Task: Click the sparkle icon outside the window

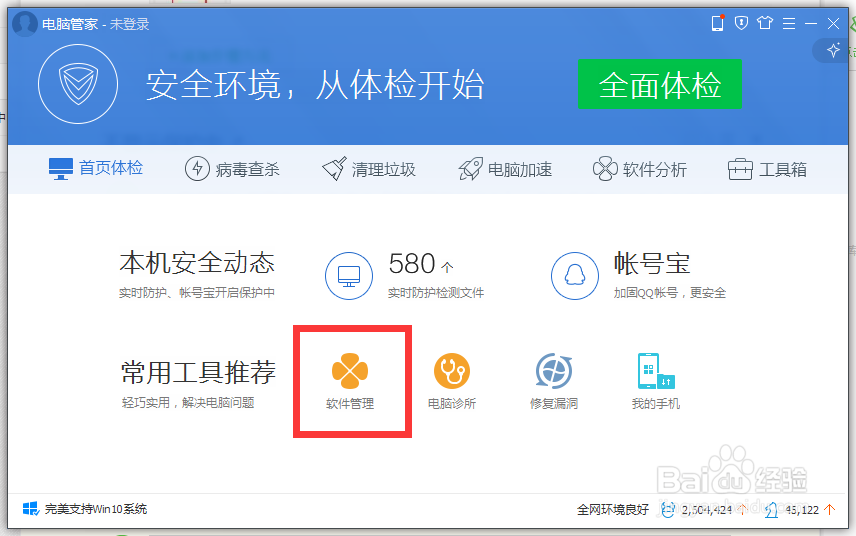Action: click(833, 50)
